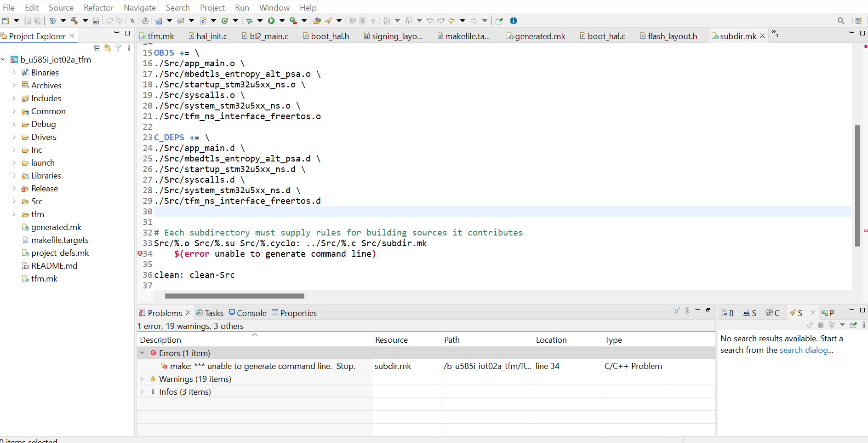Save all editors using Save All icon
Viewport: 868px width, 443px height.
point(38,21)
